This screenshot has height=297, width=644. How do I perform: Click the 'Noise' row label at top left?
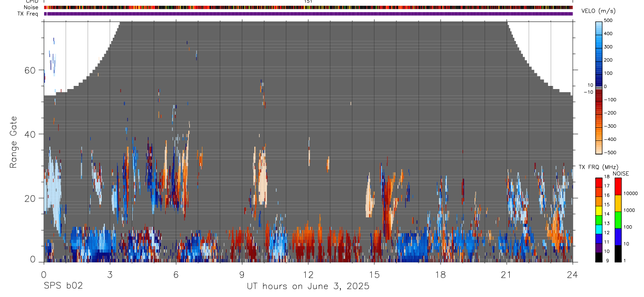pos(31,7)
